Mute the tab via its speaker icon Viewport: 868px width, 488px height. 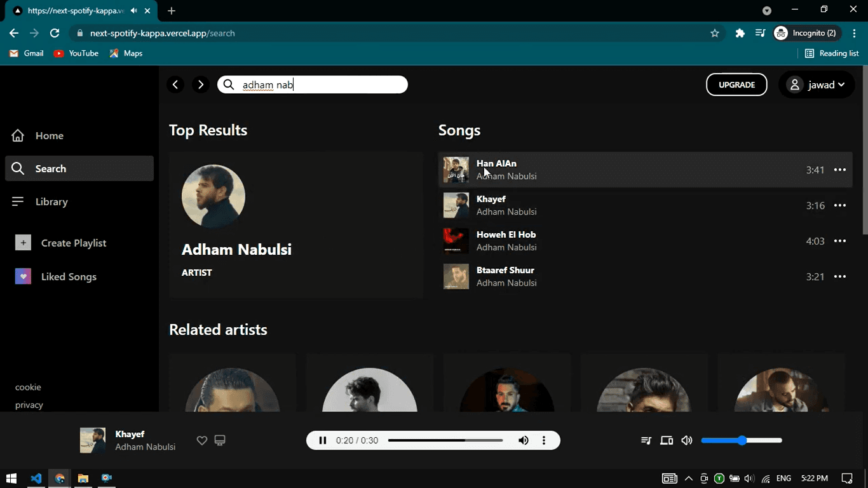[133, 11]
